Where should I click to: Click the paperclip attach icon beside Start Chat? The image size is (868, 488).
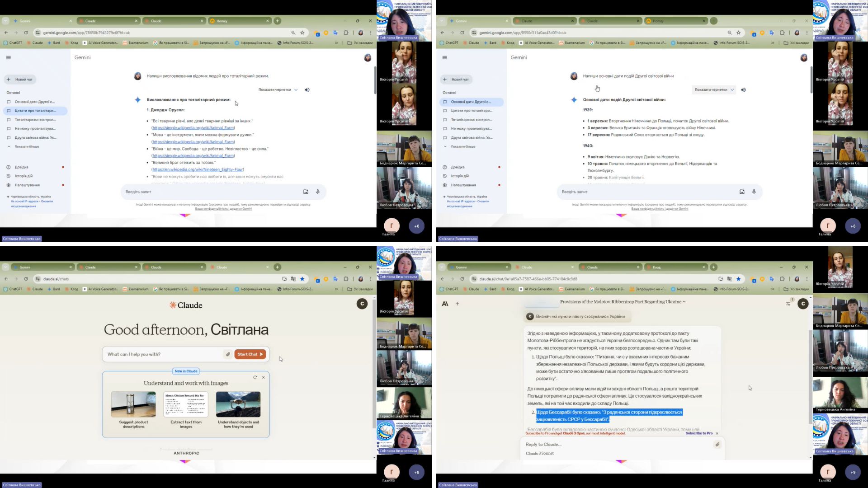(x=228, y=354)
